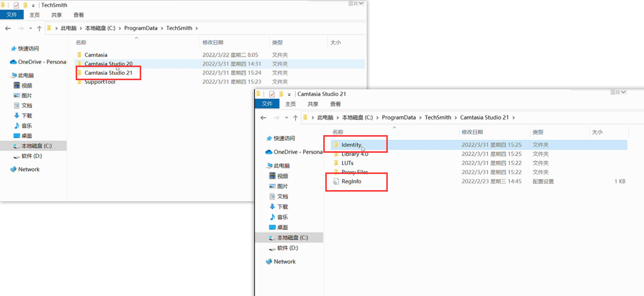Click the back arrow in the TechSmith window
644x296 pixels.
(8, 28)
